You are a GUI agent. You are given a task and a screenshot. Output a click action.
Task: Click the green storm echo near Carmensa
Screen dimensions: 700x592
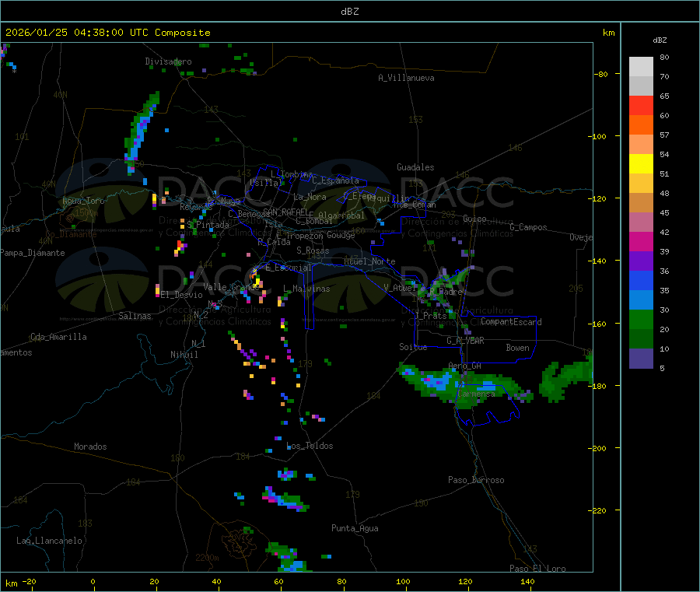(x=464, y=384)
